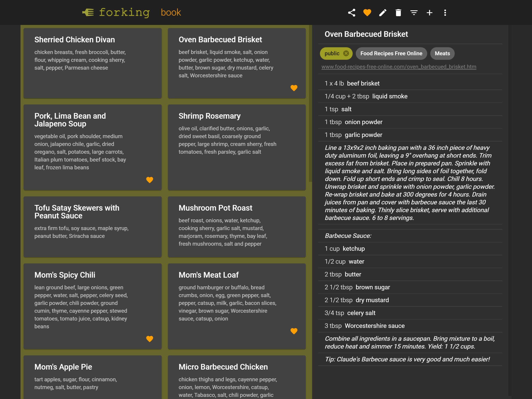This screenshot has height=399, width=532.
Task: Delete recipe using the trash icon
Action: (398, 12)
